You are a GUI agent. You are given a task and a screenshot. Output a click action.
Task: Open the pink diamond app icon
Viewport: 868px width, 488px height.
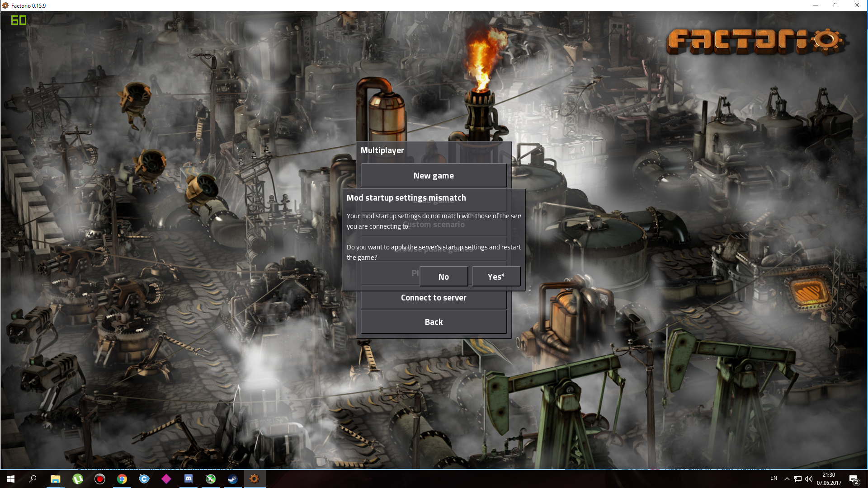click(166, 479)
